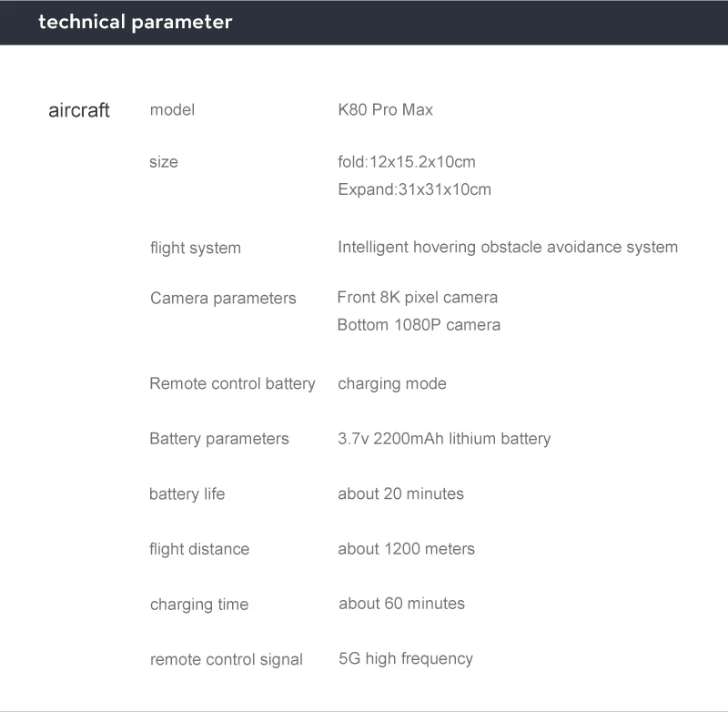Click the "Bottom 1080P camera" line
The width and height of the screenshot is (728, 712).
click(418, 324)
